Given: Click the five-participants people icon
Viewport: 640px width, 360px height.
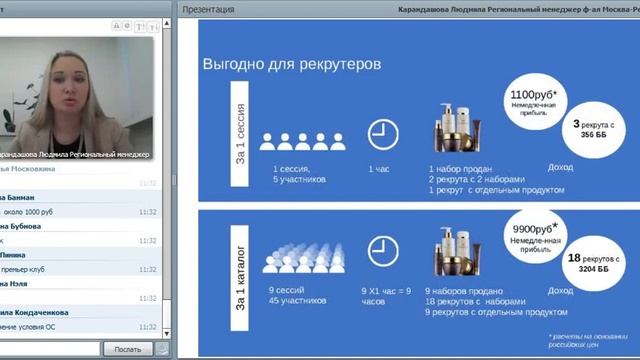Looking at the screenshot, I should [302, 142].
